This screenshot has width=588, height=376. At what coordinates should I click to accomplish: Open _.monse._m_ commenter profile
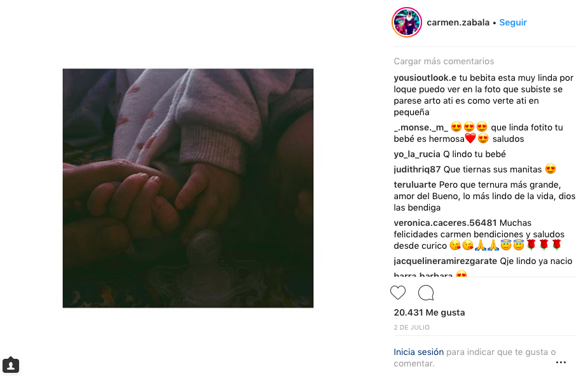pyautogui.click(x=421, y=128)
